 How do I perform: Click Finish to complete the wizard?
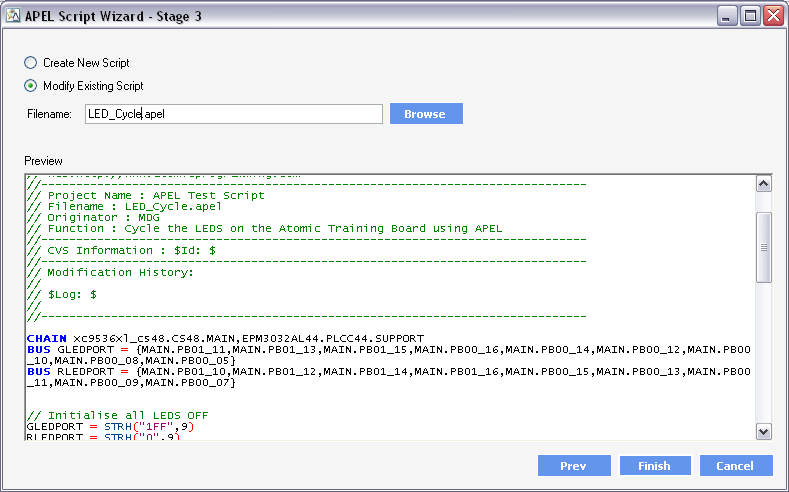[655, 466]
